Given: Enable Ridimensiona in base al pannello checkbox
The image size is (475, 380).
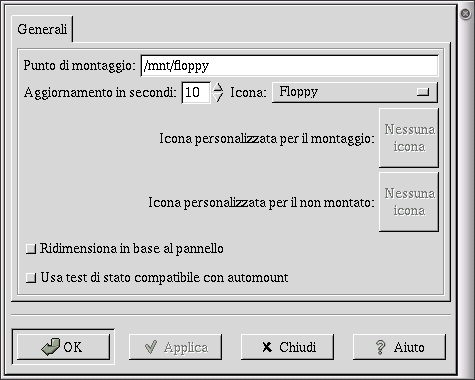Looking at the screenshot, I should (31, 249).
